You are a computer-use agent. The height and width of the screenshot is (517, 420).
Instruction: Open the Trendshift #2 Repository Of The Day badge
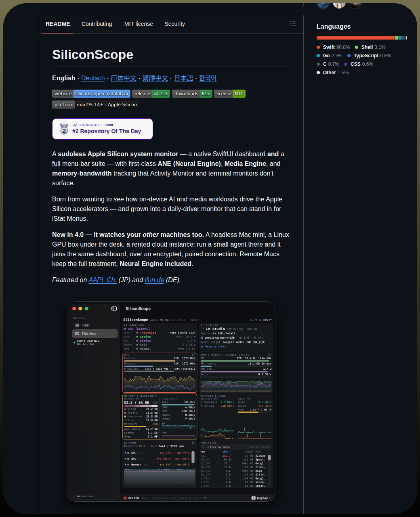103,129
